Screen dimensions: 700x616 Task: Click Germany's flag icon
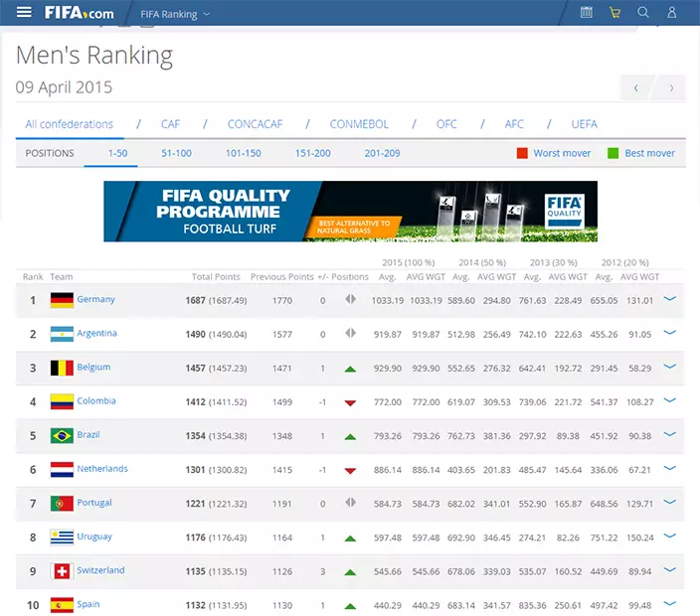point(62,300)
